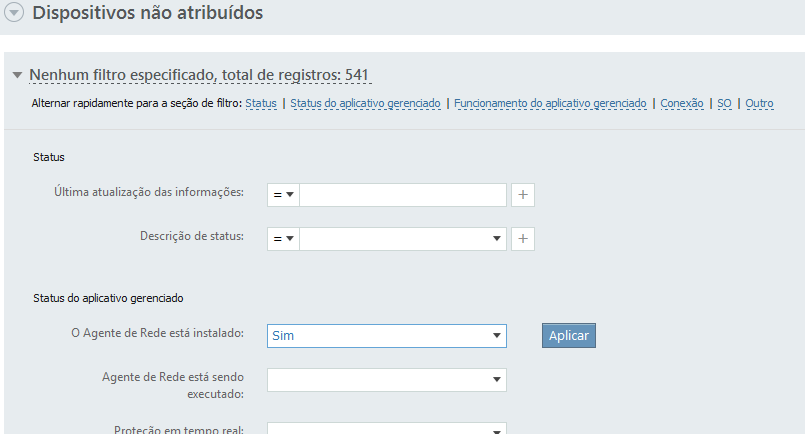This screenshot has width=805, height=434.
Task: Click the Dispositivos não atribuídos title
Action: [148, 12]
